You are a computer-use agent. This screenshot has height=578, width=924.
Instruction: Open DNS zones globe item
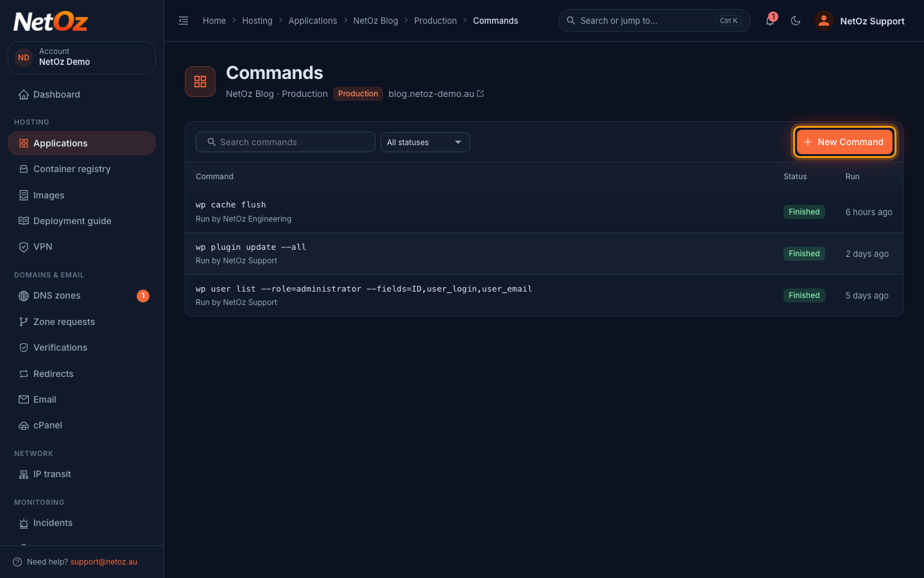[81, 295]
